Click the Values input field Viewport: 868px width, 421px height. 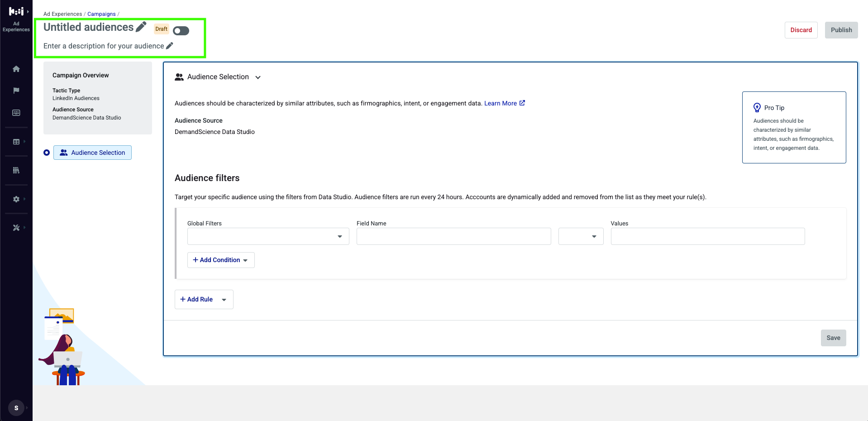point(708,236)
